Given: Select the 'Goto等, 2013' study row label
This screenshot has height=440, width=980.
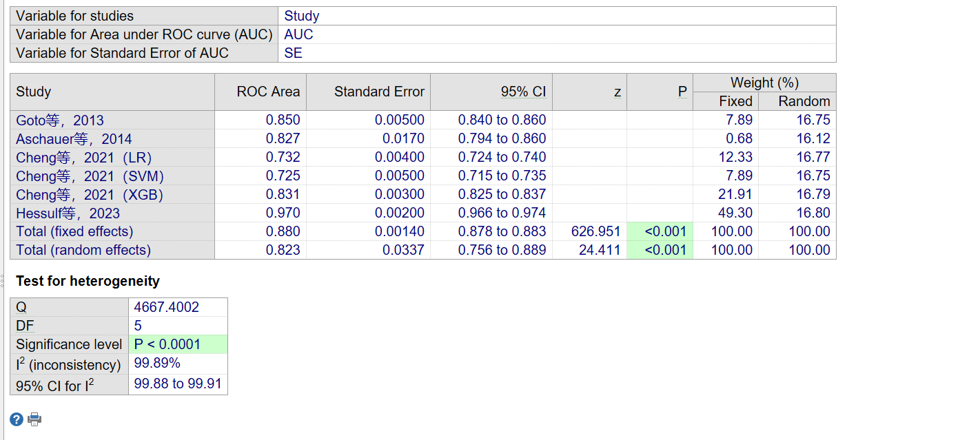Looking at the screenshot, I should 60,121.
